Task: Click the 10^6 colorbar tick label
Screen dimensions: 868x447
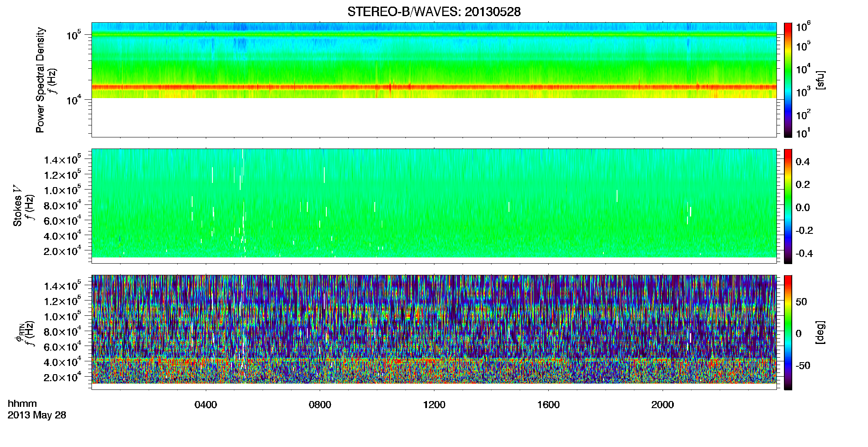Action: point(803,26)
